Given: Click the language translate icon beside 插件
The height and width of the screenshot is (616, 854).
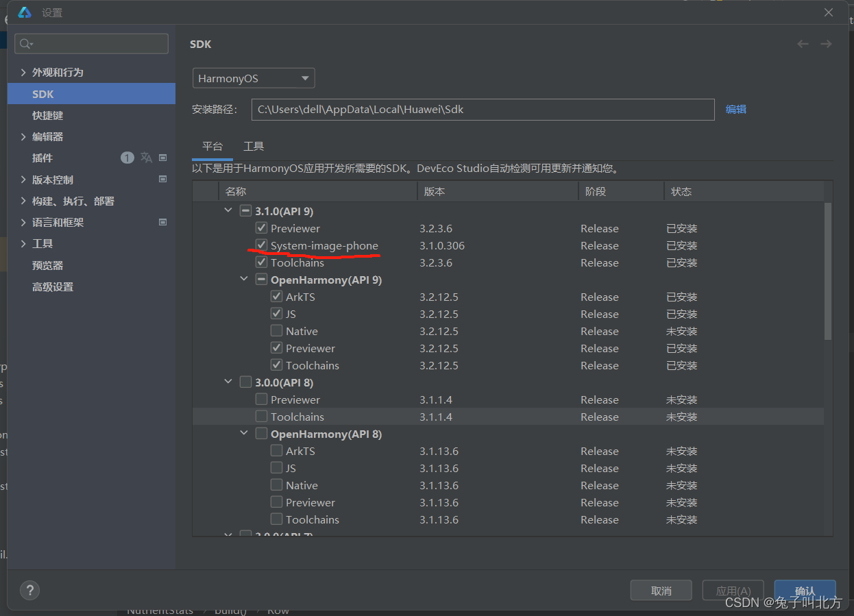Looking at the screenshot, I should [x=146, y=158].
